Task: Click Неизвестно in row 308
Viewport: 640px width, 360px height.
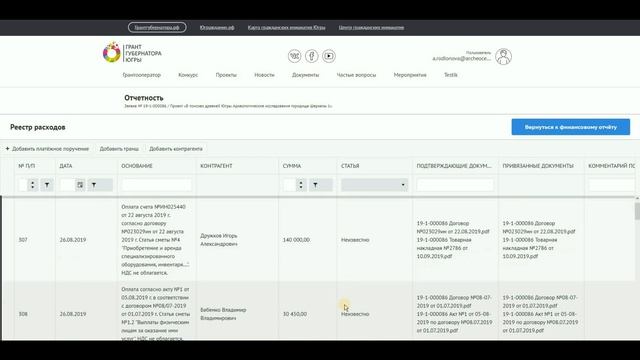Action: click(355, 314)
